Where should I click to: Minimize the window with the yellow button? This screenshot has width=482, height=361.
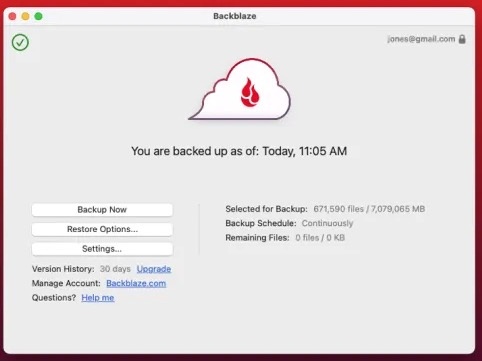tap(25, 16)
